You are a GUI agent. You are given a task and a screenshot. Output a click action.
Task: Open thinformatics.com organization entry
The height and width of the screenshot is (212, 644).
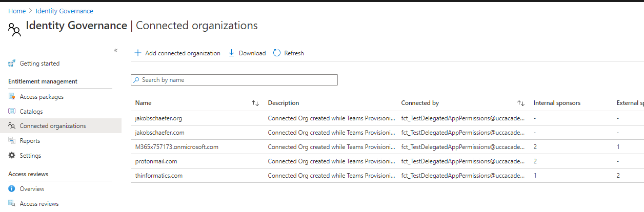[159, 176]
